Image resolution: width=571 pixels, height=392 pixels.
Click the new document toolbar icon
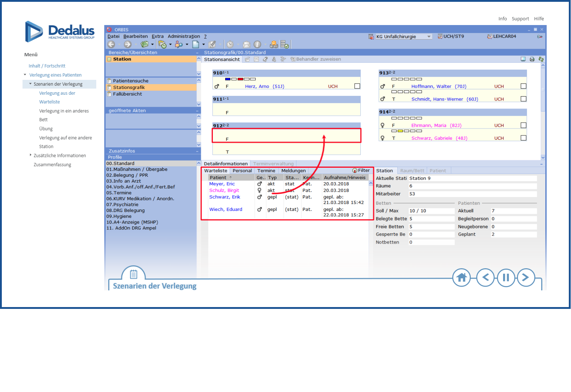196,44
